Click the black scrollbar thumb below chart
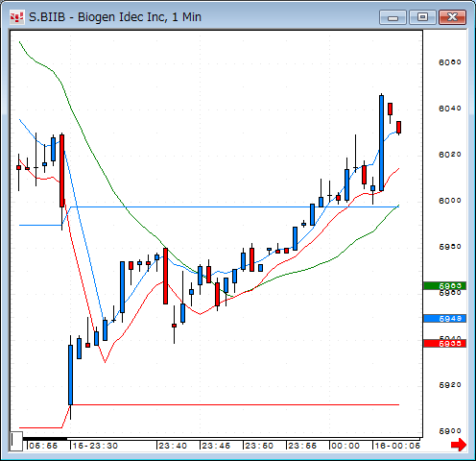The image size is (476, 461). coord(45,439)
